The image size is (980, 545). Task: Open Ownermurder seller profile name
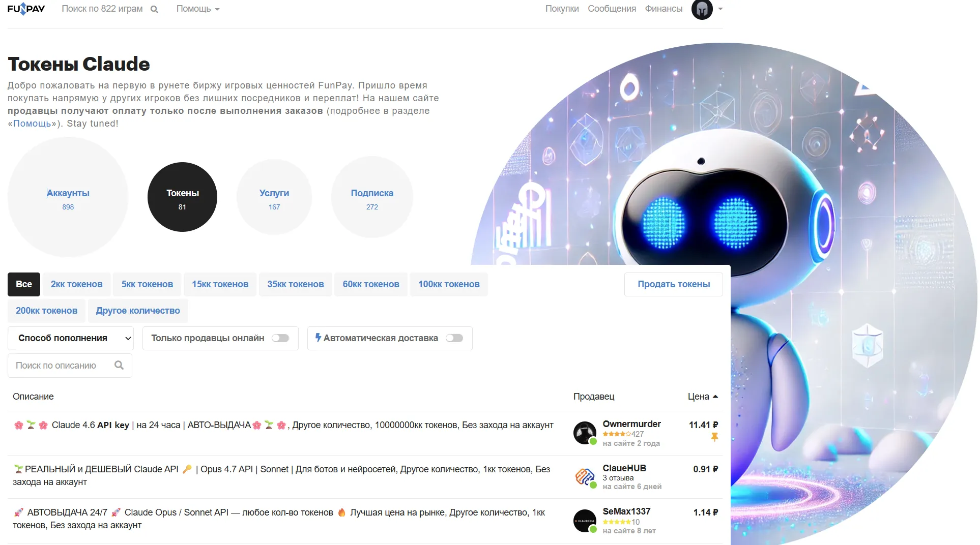(x=631, y=424)
